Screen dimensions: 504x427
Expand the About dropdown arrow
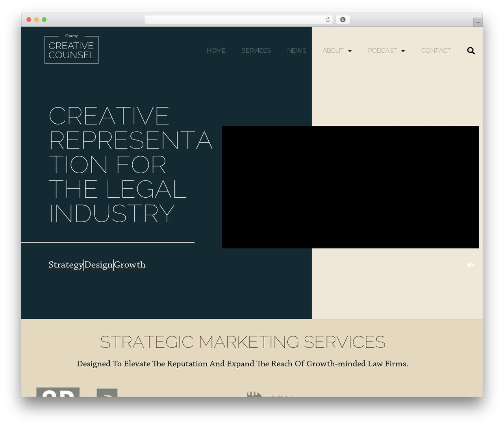(x=350, y=51)
